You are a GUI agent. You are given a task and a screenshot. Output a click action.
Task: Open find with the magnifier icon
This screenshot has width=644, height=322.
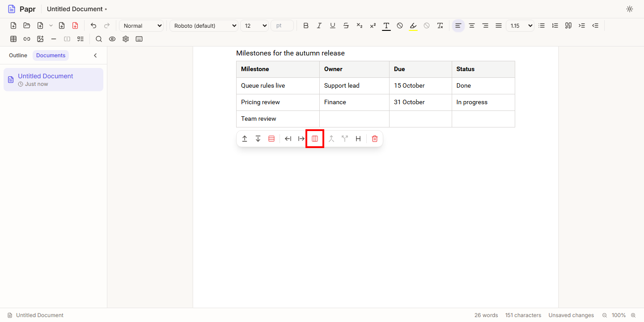pyautogui.click(x=99, y=39)
